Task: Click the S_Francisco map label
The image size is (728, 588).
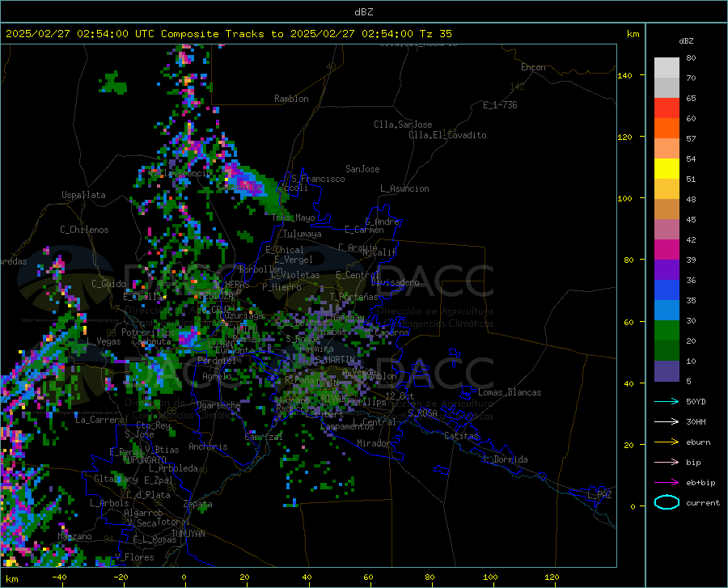Action: pos(318,179)
